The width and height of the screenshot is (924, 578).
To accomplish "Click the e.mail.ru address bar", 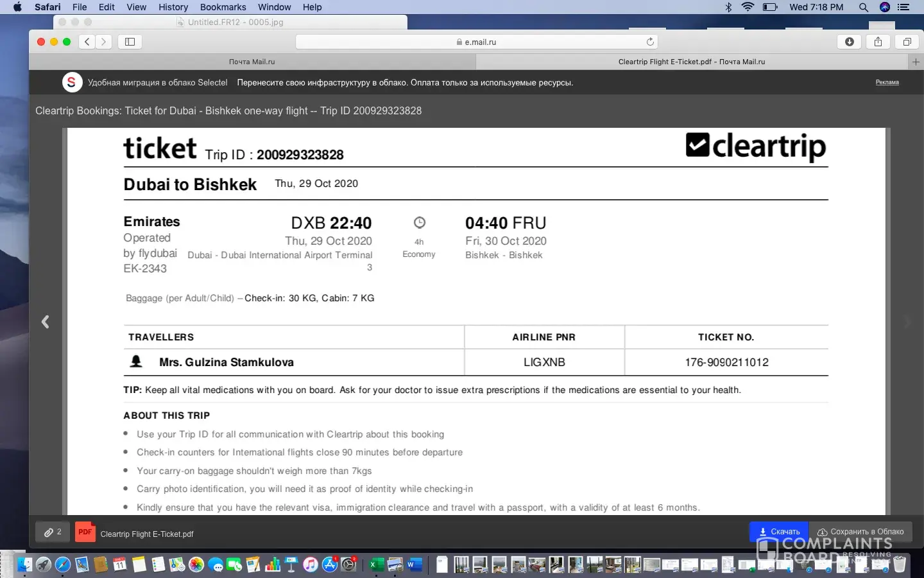I will click(x=477, y=42).
